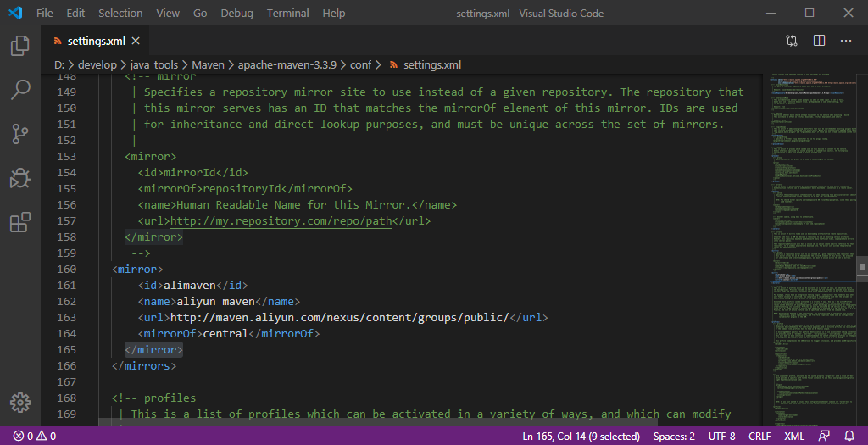
Task: Open the Search view
Action: coord(20,90)
